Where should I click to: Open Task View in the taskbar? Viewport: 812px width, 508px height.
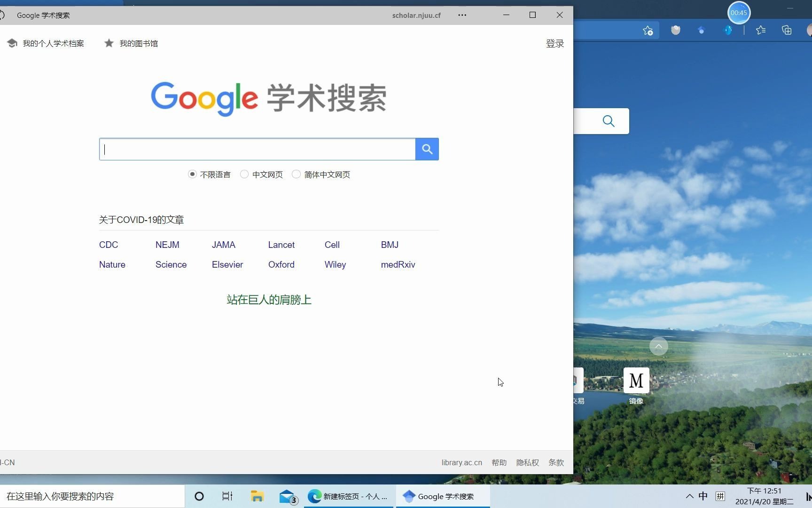click(227, 496)
